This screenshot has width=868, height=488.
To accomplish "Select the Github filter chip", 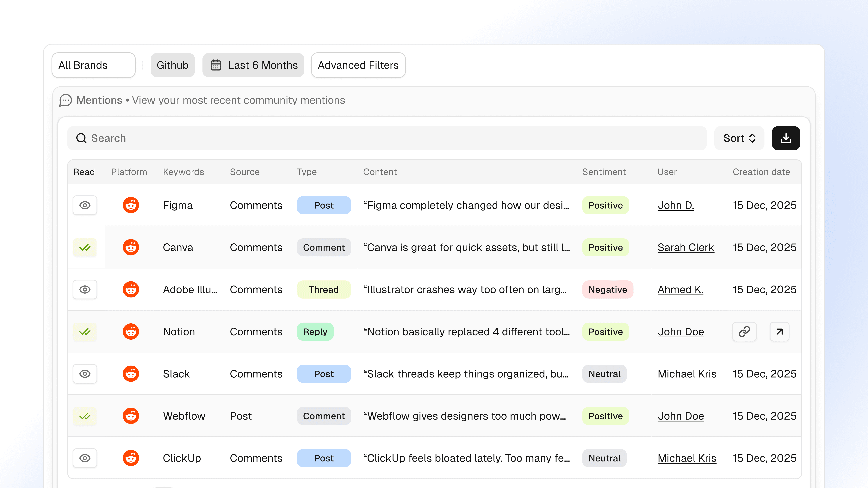I will click(x=172, y=65).
